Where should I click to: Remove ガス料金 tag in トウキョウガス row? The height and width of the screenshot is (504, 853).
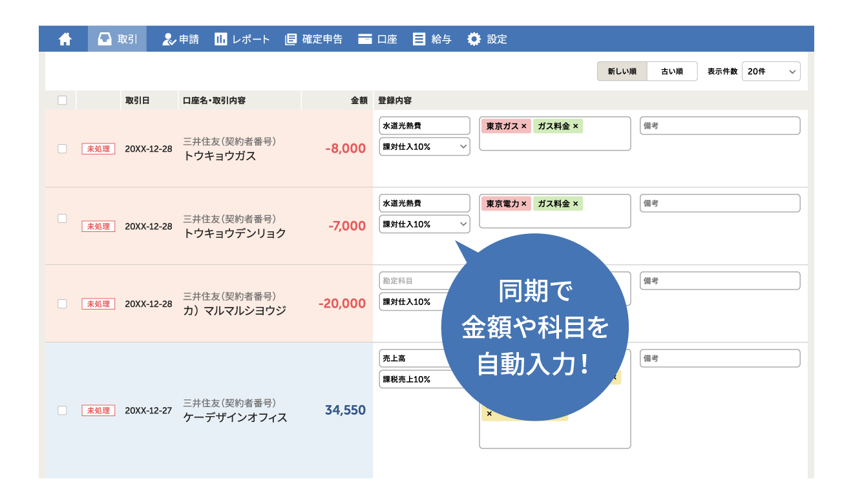coord(575,127)
